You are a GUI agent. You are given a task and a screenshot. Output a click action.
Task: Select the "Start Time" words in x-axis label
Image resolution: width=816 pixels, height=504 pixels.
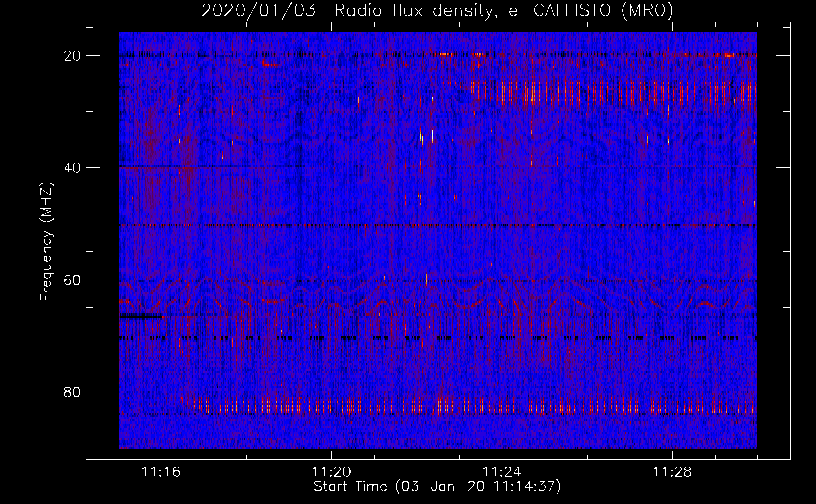[x=351, y=486]
